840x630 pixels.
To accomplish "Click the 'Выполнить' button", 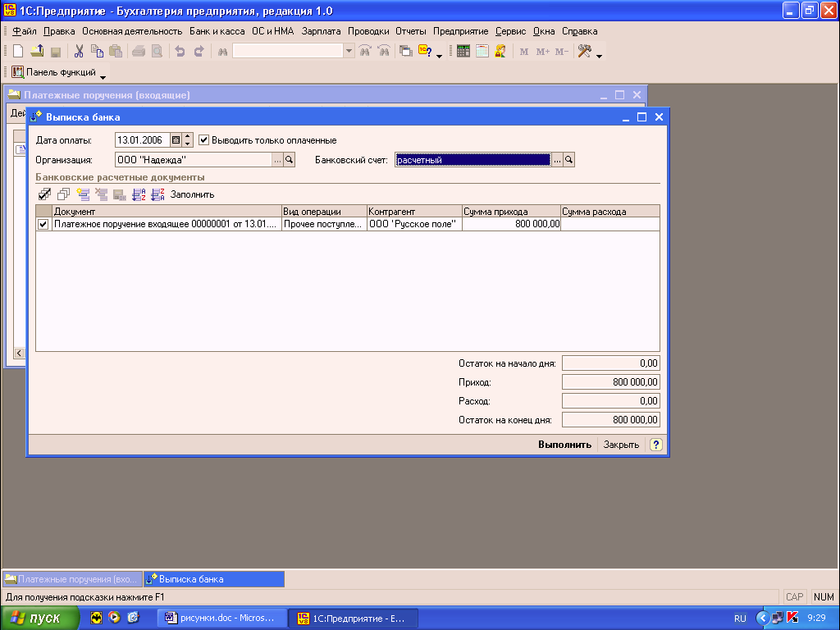I will (564, 445).
